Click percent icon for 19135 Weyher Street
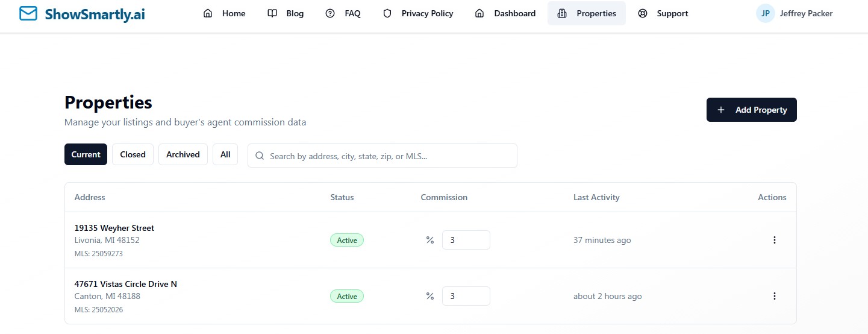 pyautogui.click(x=430, y=240)
